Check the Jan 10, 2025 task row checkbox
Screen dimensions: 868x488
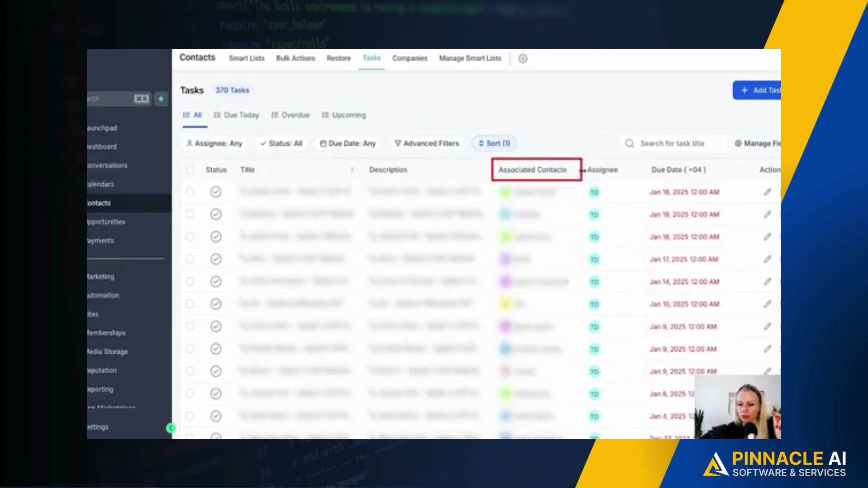pos(190,304)
